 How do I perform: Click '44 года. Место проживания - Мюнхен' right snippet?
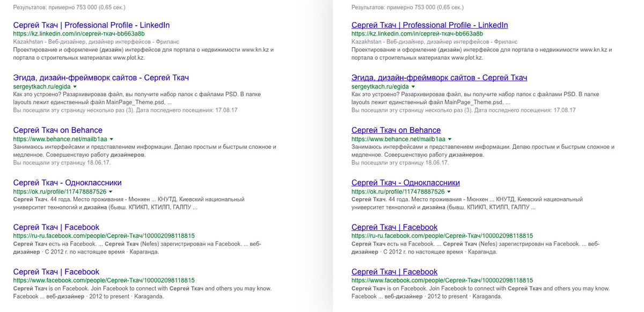467,203
